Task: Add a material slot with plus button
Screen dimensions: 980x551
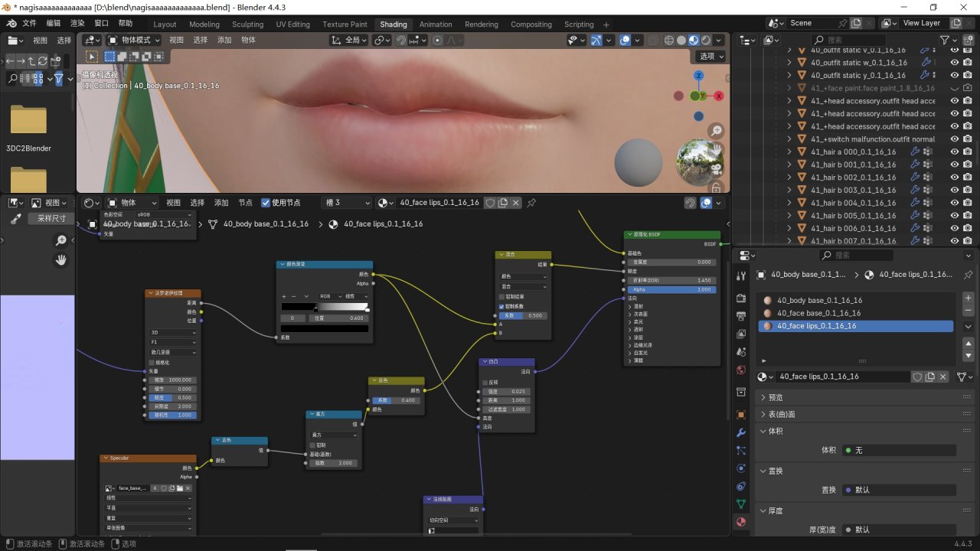Action: pyautogui.click(x=968, y=298)
